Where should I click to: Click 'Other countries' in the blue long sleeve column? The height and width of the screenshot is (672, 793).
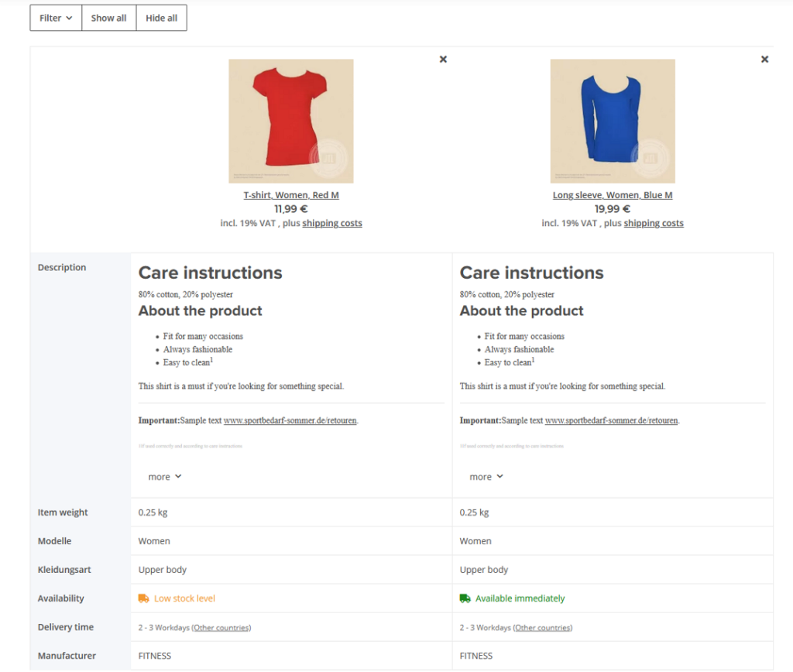coord(542,627)
